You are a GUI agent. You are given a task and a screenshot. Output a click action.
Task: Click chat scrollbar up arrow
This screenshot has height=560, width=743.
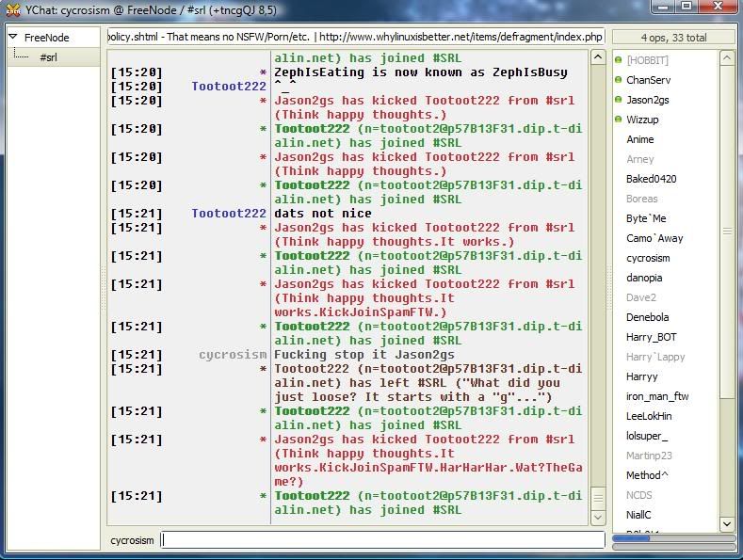point(598,58)
